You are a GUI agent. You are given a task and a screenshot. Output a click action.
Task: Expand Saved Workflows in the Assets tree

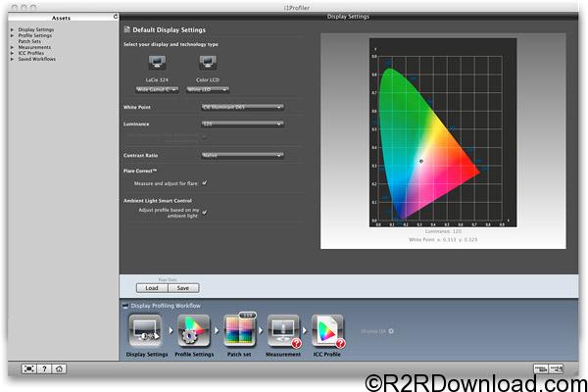[12, 59]
